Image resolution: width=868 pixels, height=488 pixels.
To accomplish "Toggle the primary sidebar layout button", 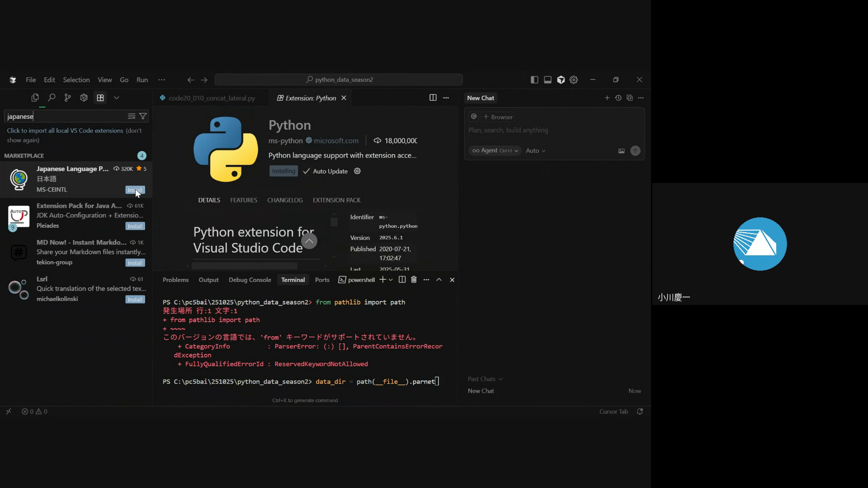I will tap(534, 80).
